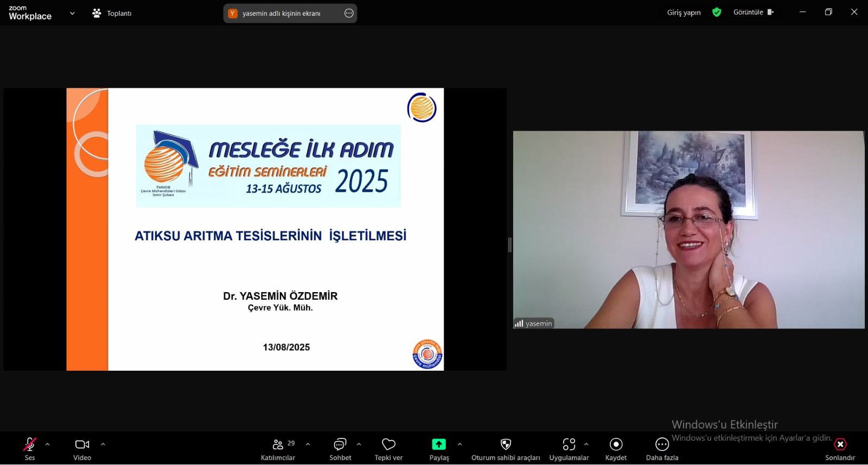Grab the divider handle between slide and video
This screenshot has height=465, width=868.
[509, 245]
